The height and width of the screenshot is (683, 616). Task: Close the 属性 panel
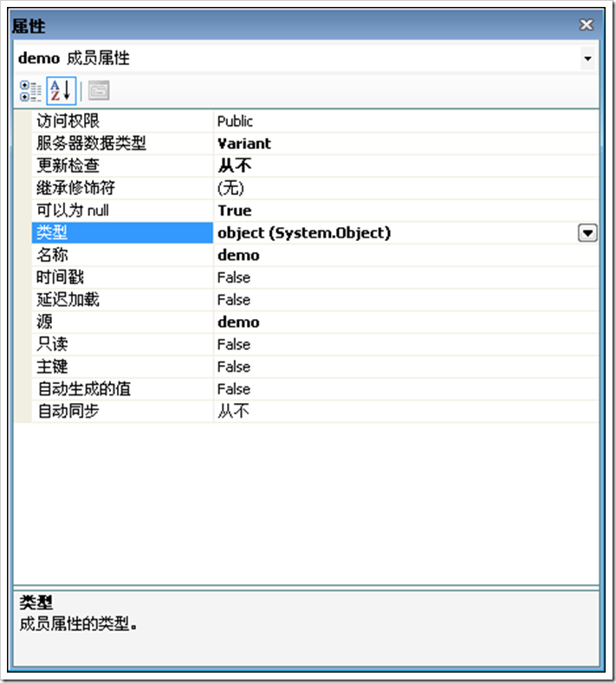[587, 25]
